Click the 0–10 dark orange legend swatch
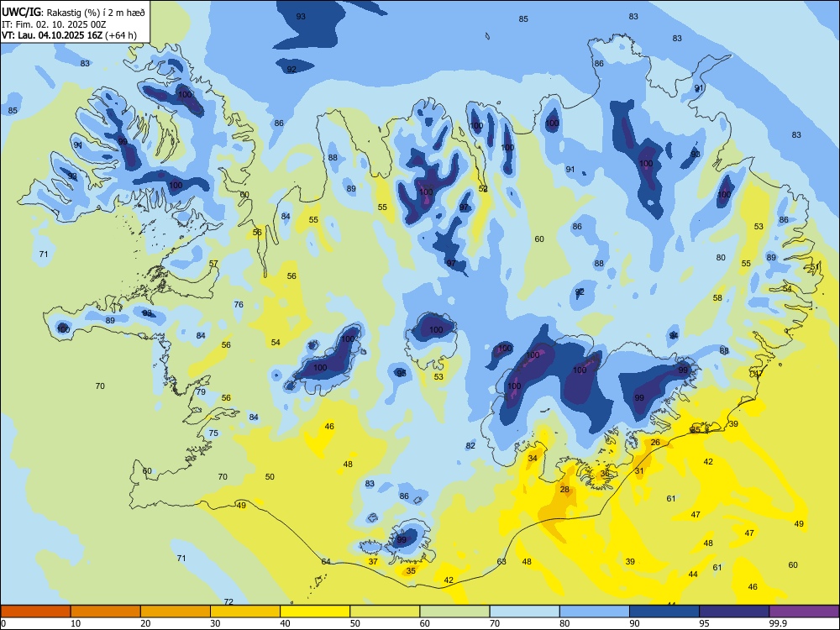 coord(35,612)
